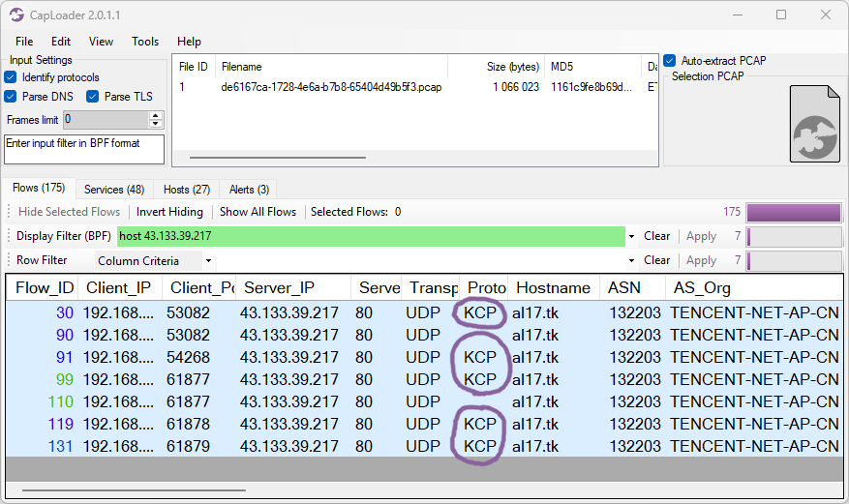This screenshot has width=849, height=504.
Task: Switch to the Alerts (3) tab
Action: [x=249, y=190]
